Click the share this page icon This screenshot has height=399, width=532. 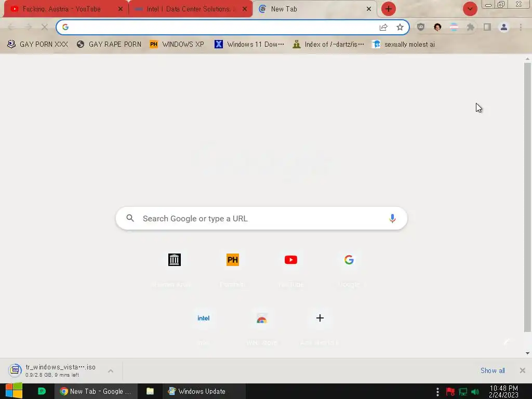383,27
